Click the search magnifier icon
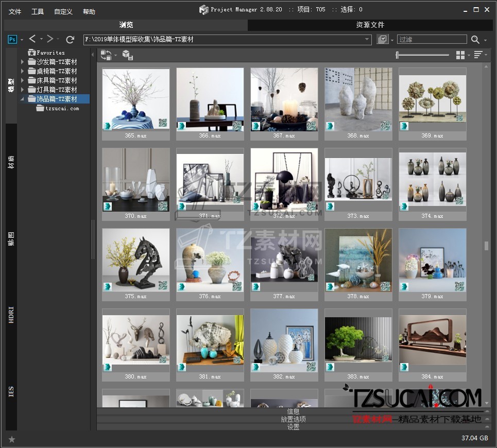 coord(475,39)
